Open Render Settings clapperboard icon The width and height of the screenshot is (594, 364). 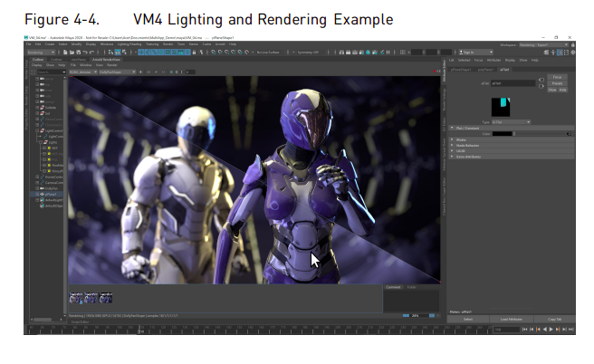coord(361,53)
